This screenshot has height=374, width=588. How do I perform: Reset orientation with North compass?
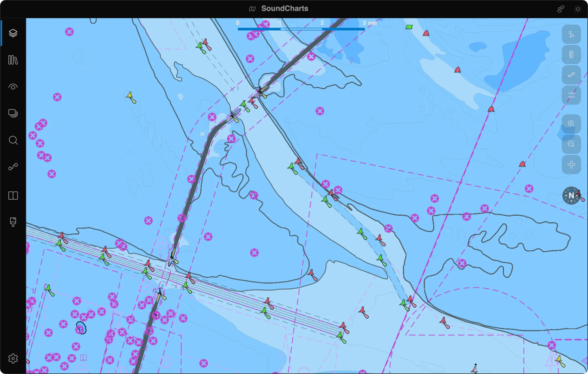coord(571,196)
